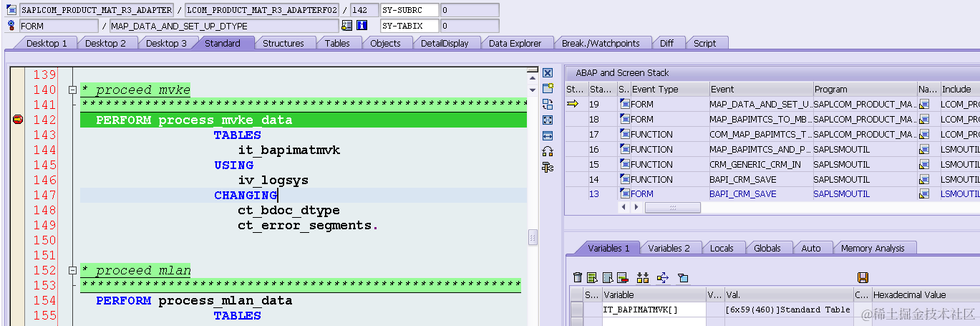The image size is (980, 326).
Task: Click the new tool icon with a star
Action: pos(548,88)
